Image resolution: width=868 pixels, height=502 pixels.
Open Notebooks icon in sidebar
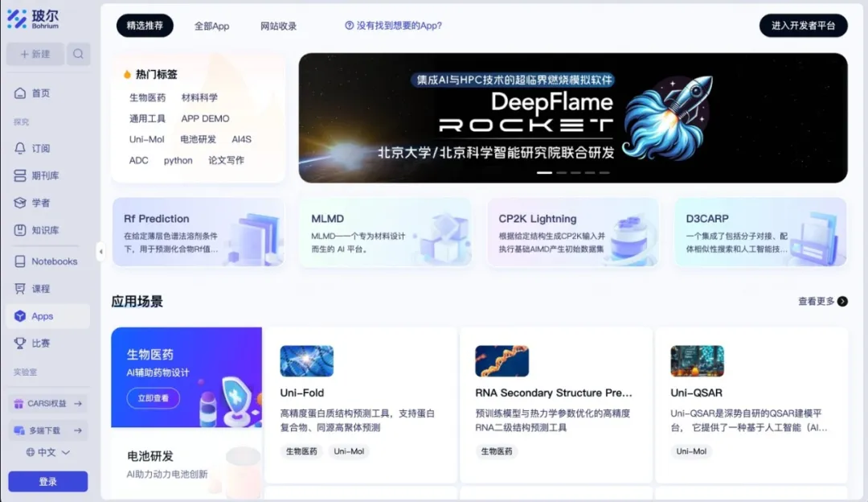tap(21, 261)
